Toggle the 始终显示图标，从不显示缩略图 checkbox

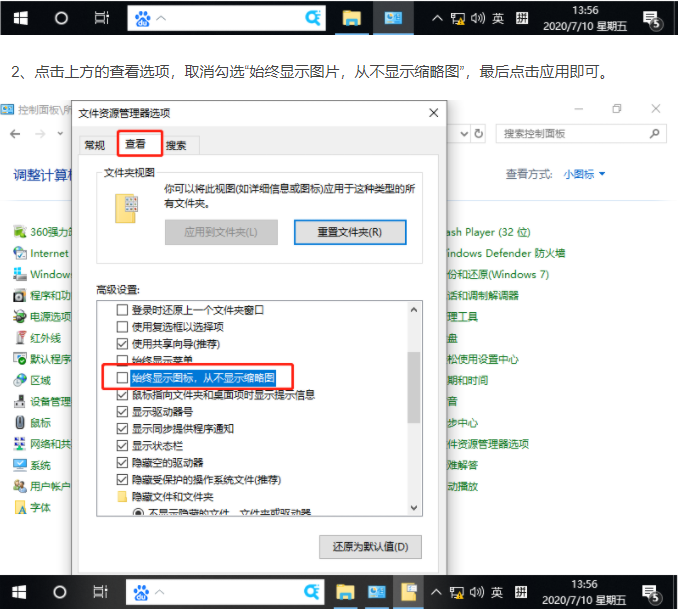(x=123, y=377)
